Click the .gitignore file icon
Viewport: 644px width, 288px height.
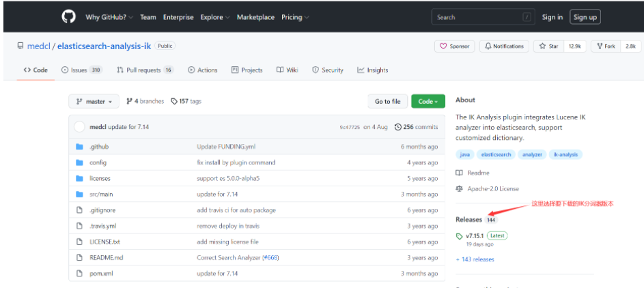click(80, 210)
